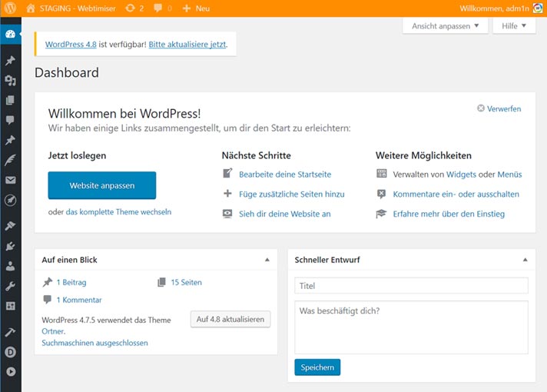
Task: Focus the Titel input field
Action: point(411,286)
